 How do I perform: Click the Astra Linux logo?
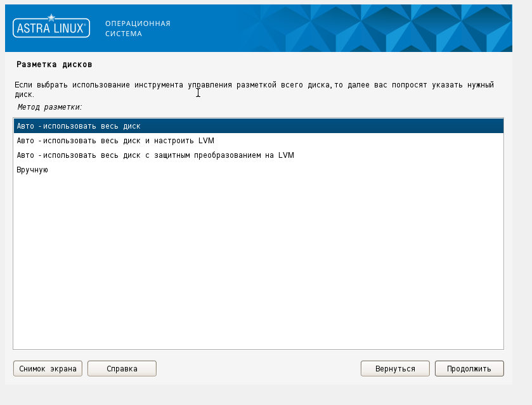51,27
